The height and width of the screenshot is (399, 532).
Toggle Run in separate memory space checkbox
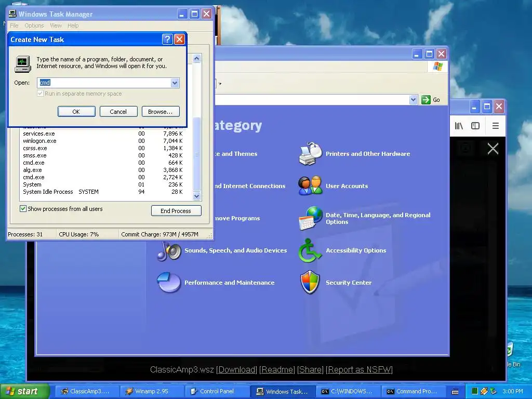point(41,94)
